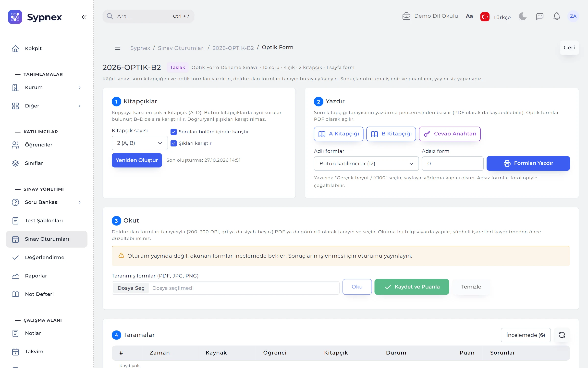Toggle 'Soruları bölüm içinde karıştır' checkbox
Viewport: 588px width, 368px height.
coord(174,132)
